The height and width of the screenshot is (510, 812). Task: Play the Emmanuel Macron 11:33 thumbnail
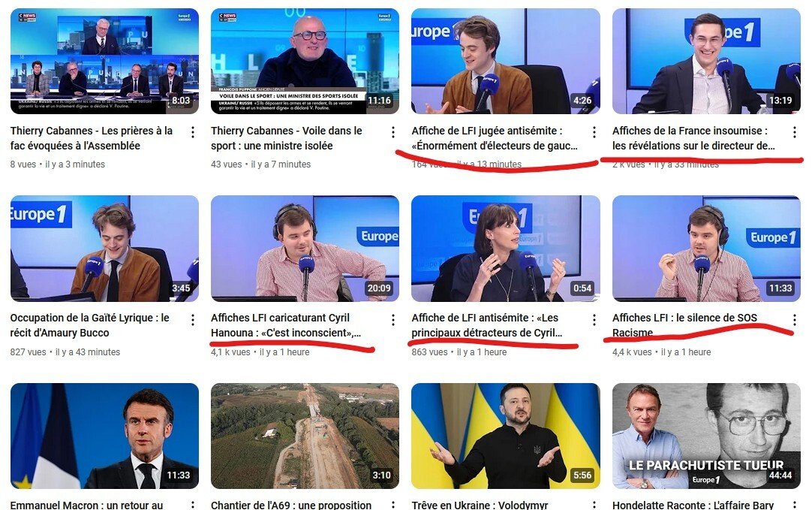pos(104,436)
